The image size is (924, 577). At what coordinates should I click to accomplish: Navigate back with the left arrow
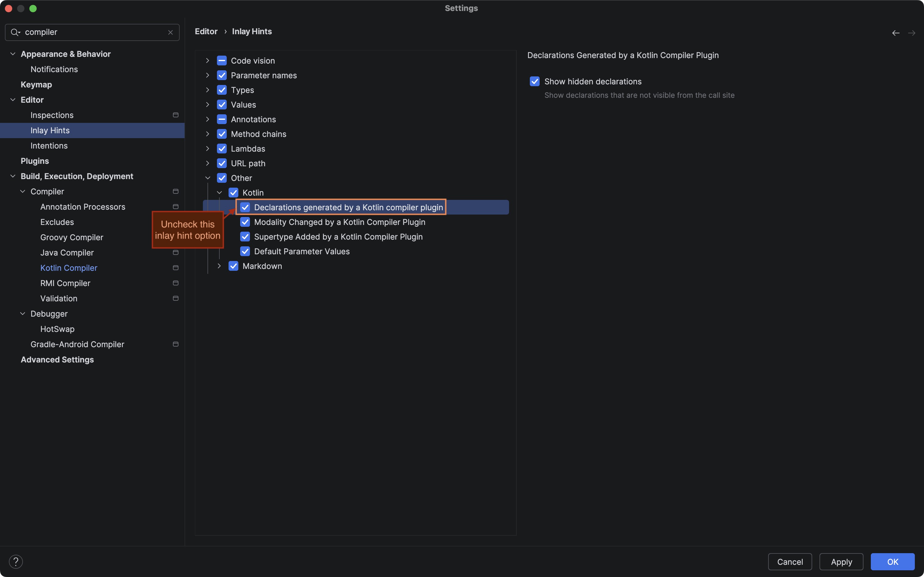pos(896,33)
